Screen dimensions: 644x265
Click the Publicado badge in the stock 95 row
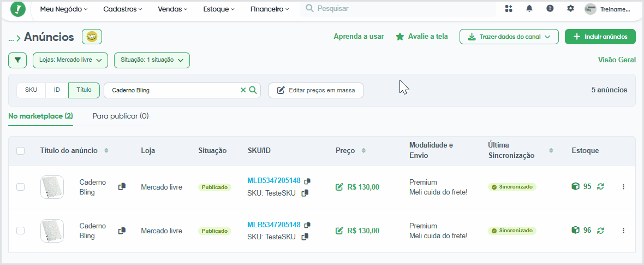pyautogui.click(x=215, y=187)
